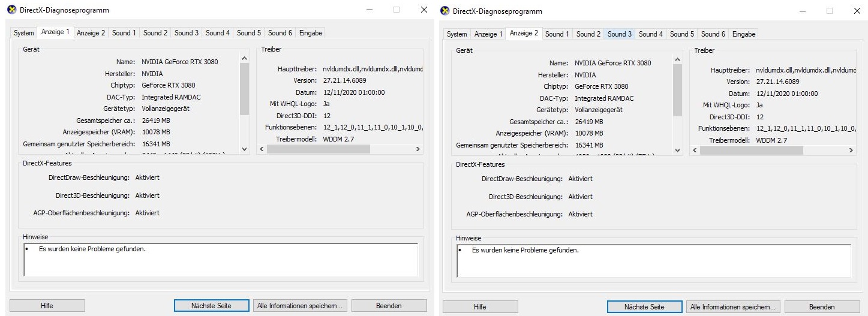Click Gerät scroll-up arrow in left window
The image size is (868, 316).
tap(244, 58)
